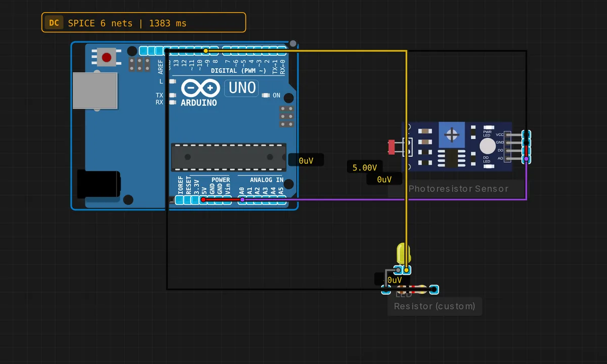Click the resistor right terminal pin
The width and height of the screenshot is (607, 364).
click(x=434, y=290)
